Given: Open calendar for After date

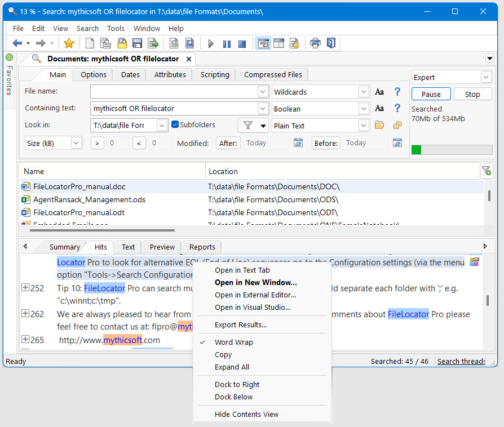Looking at the screenshot, I should (x=298, y=143).
